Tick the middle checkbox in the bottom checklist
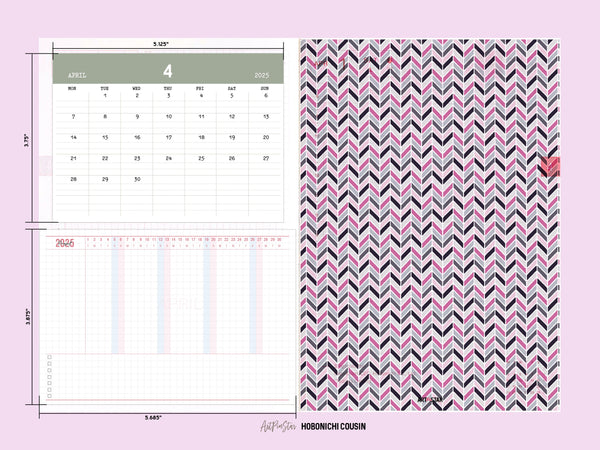The width and height of the screenshot is (600, 450). point(48,375)
